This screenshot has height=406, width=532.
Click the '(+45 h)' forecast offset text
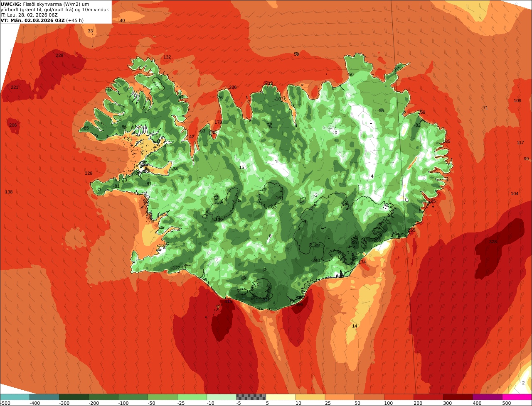point(75,20)
